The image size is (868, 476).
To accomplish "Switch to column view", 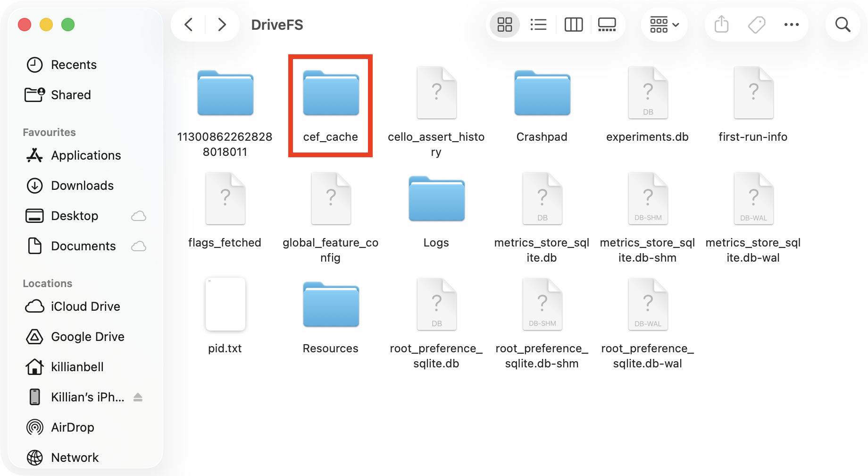I will click(573, 25).
